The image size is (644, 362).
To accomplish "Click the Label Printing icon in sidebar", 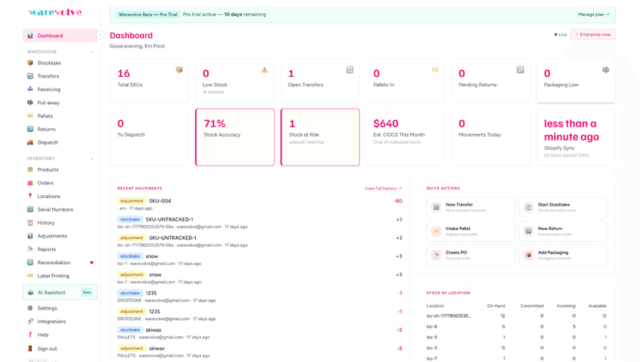I will pos(30,276).
